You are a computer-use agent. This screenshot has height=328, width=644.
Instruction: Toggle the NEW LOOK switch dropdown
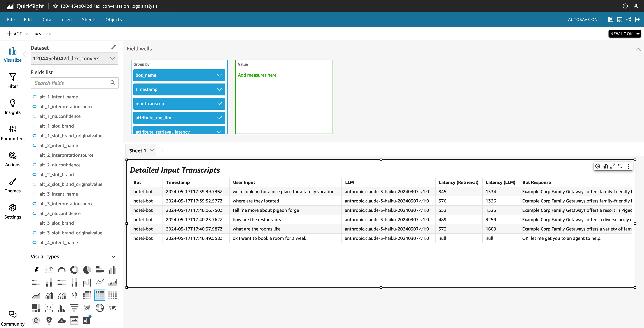625,34
